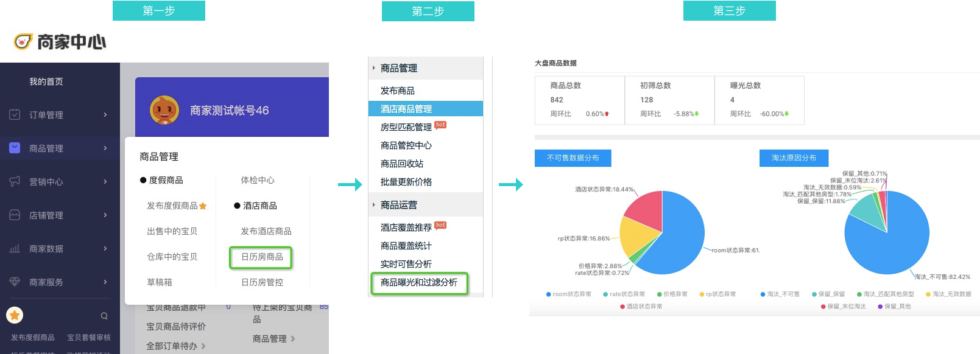The image size is (980, 354).
Task: Click the 商家测试帐号46 avatar image
Action: click(164, 110)
